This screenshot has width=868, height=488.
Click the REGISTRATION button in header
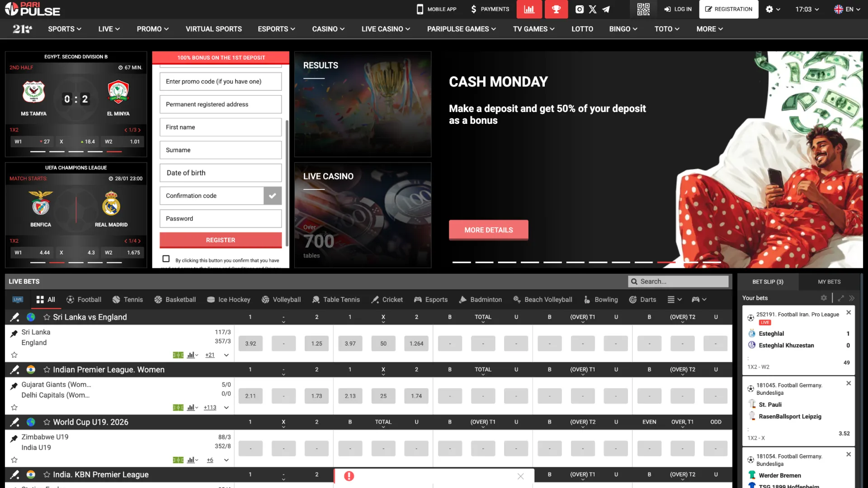tap(729, 9)
